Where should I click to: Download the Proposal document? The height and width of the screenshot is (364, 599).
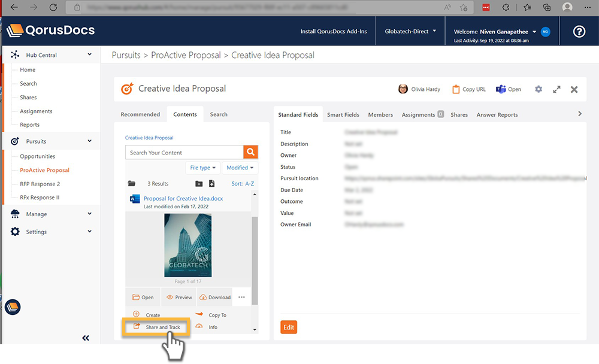(214, 297)
